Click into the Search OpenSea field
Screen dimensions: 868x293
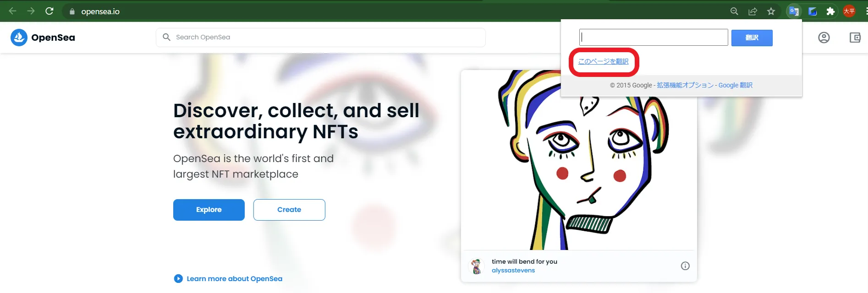click(x=321, y=38)
